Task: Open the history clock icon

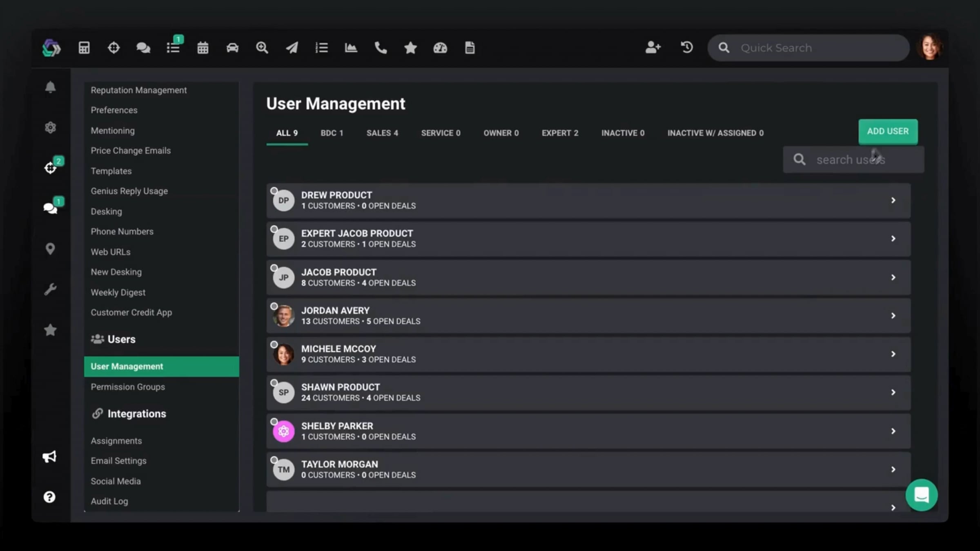Action: (x=687, y=47)
